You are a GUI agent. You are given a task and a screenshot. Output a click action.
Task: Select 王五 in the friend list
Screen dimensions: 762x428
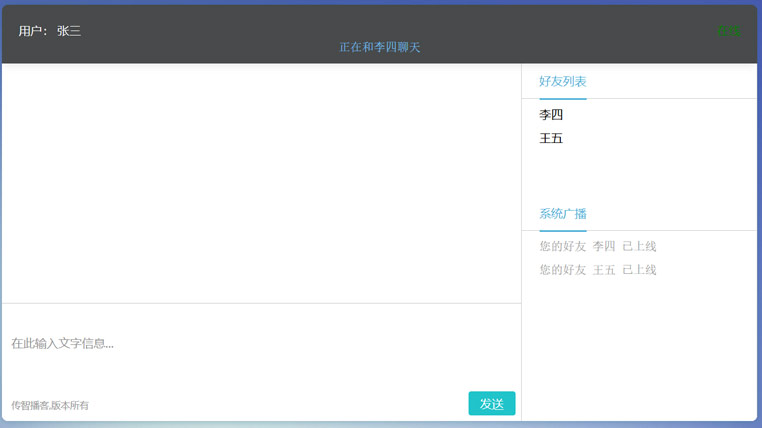[551, 138]
